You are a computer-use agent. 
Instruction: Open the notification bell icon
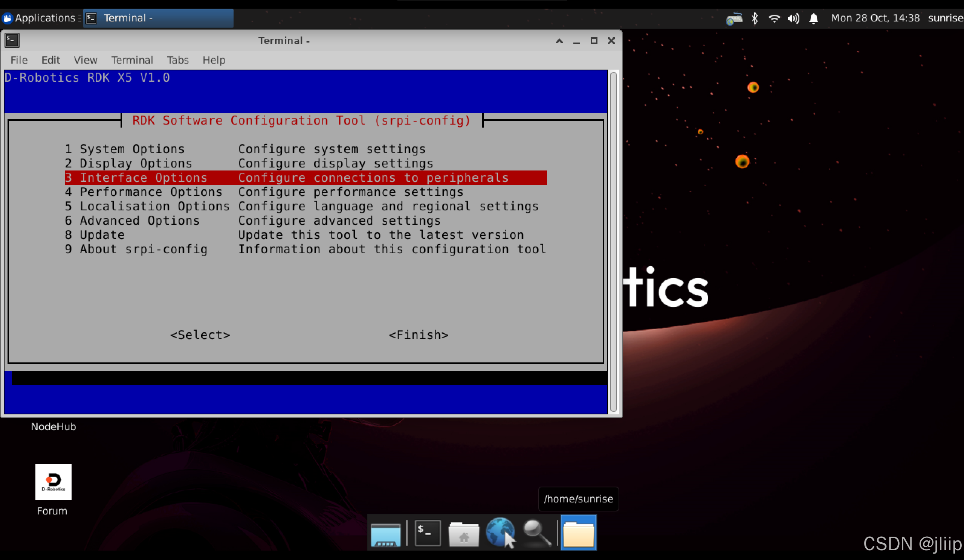point(814,18)
